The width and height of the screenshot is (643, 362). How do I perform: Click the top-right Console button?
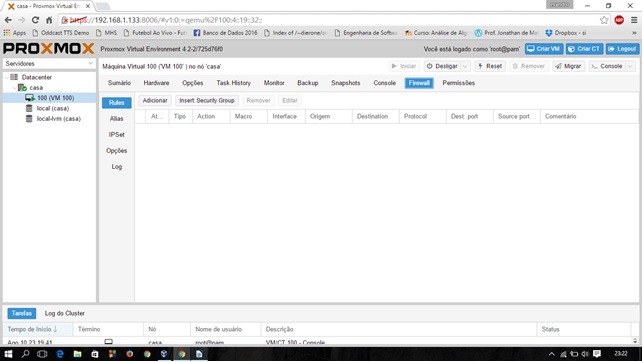[x=607, y=66]
